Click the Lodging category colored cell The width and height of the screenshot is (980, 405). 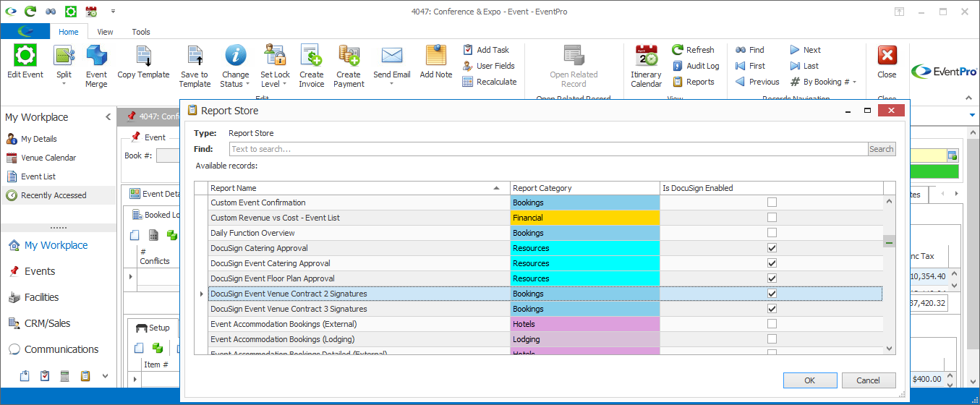coord(584,339)
